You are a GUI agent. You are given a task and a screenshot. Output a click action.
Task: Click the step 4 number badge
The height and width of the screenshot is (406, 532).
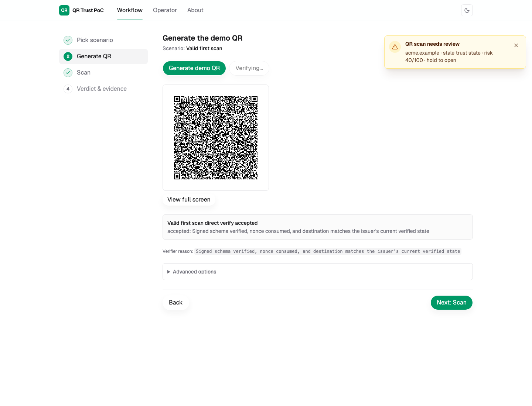(68, 89)
